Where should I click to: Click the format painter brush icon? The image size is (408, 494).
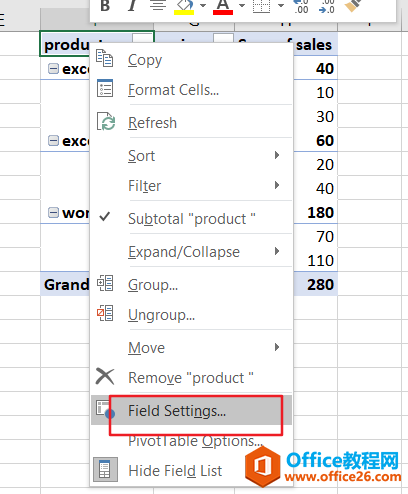(x=353, y=5)
